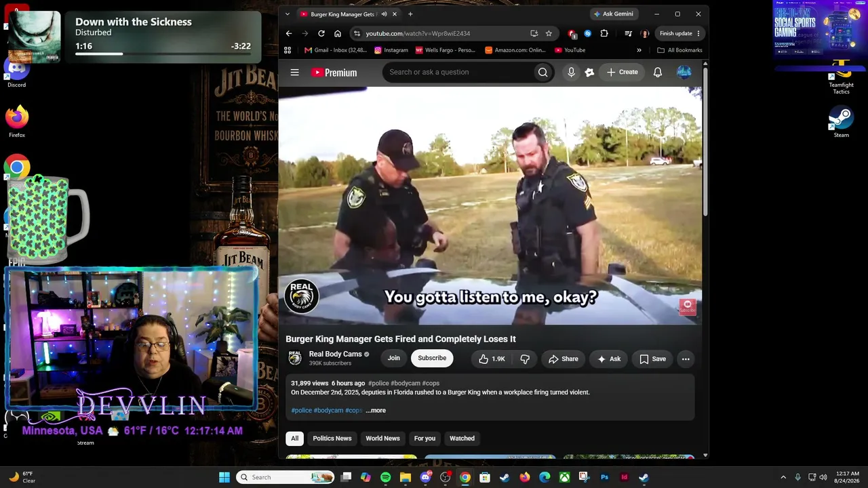This screenshot has width=868, height=488.
Task: Open Spotify from the taskbar
Action: (x=385, y=477)
